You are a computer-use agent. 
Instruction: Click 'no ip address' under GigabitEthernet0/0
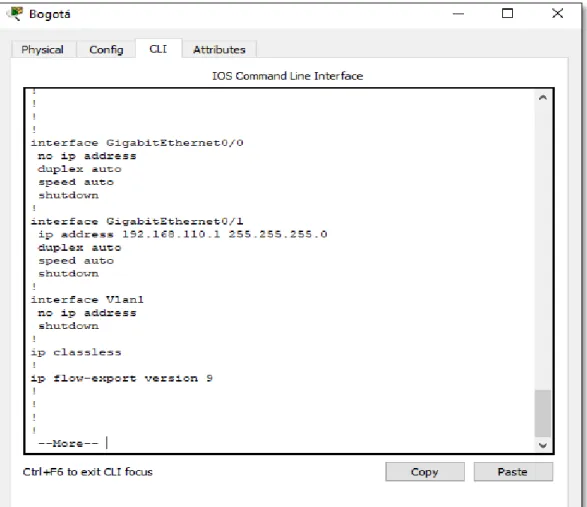[87, 156]
